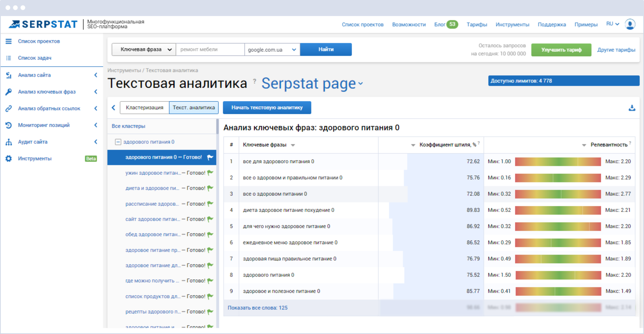The width and height of the screenshot is (644, 334).
Task: Click the flag icon on диета и здоровое row
Action: (210, 188)
